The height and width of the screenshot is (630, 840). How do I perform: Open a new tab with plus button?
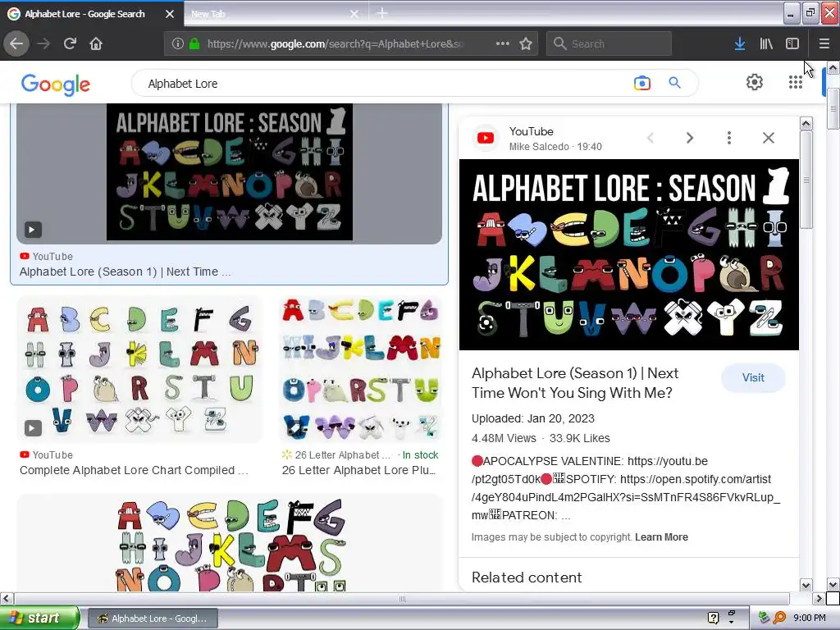[382, 13]
